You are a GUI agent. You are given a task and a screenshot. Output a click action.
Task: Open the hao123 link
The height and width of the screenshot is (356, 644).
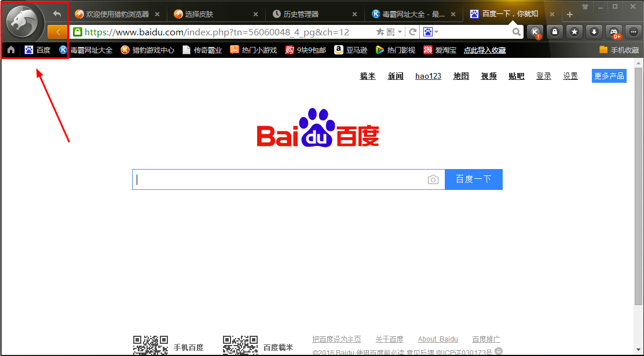[x=428, y=76]
